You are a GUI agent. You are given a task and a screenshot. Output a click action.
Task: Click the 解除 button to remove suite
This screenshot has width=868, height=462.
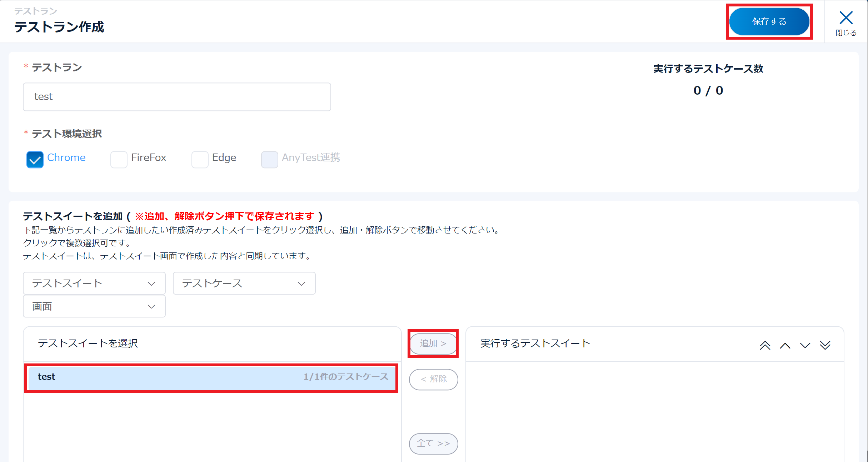(x=433, y=380)
